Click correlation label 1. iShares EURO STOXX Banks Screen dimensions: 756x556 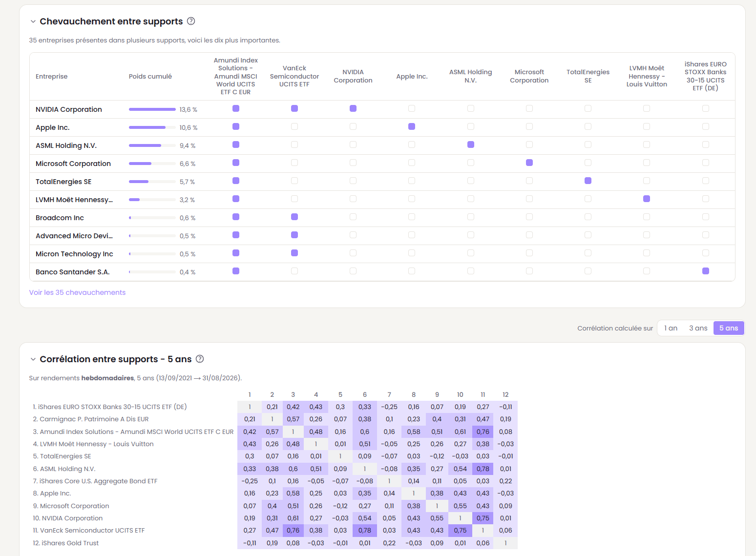point(110,407)
